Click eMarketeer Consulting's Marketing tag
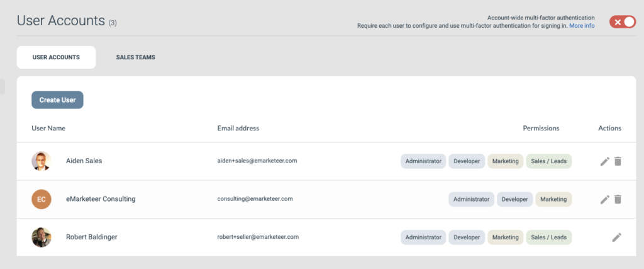This screenshot has height=269, width=644. [x=553, y=200]
